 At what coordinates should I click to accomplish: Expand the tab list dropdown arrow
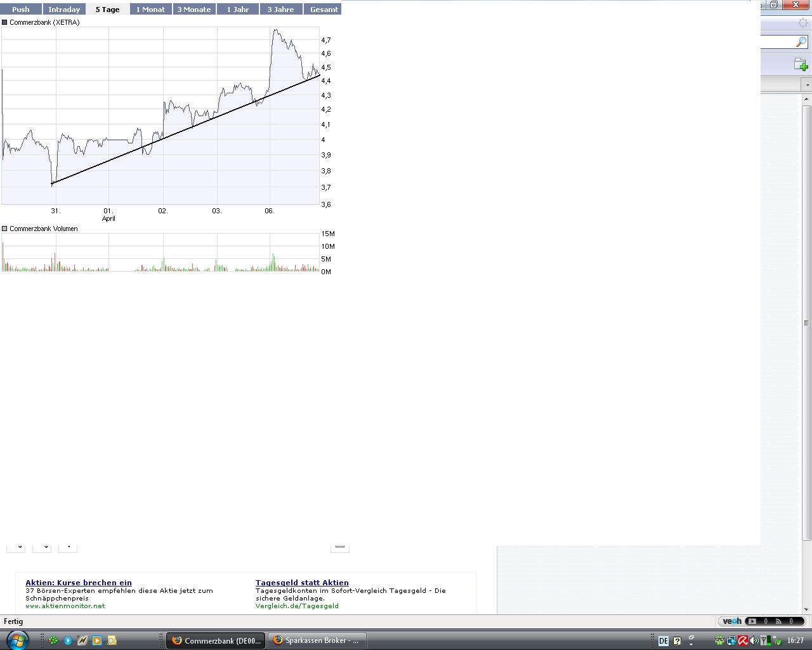[807, 84]
